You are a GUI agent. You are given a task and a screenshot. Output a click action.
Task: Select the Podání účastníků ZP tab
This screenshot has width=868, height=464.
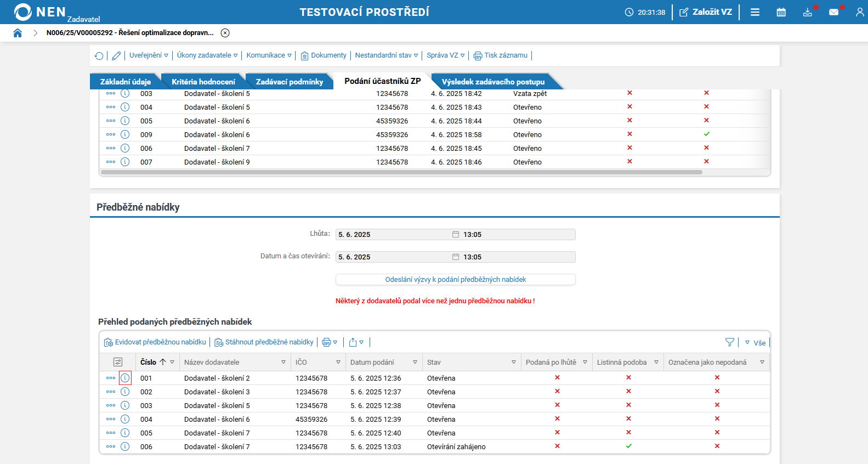click(383, 81)
